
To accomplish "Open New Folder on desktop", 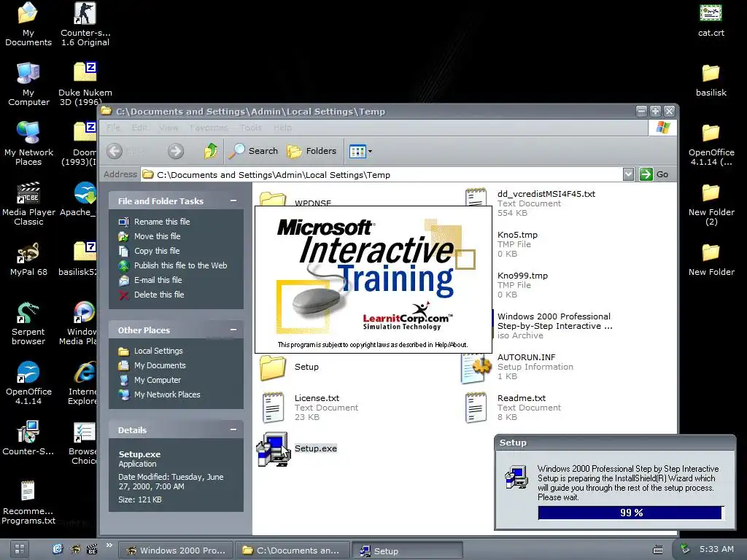I will click(711, 260).
